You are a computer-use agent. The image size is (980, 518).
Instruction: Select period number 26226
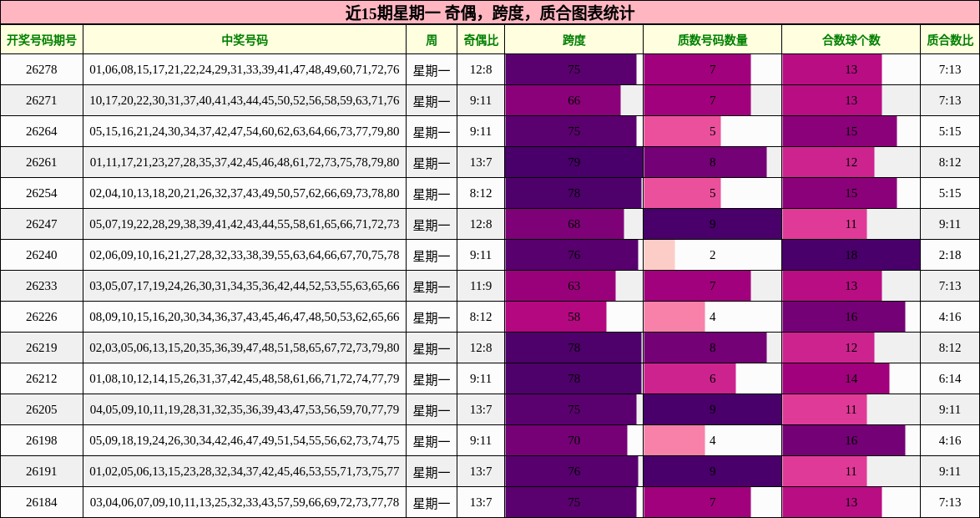pos(41,317)
